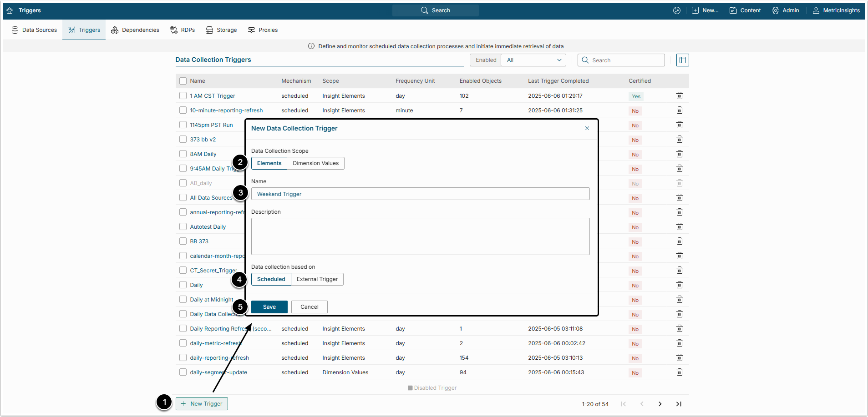868x417 pixels.
Task: Check the select-all checkbox in the Name header
Action: pos(183,81)
